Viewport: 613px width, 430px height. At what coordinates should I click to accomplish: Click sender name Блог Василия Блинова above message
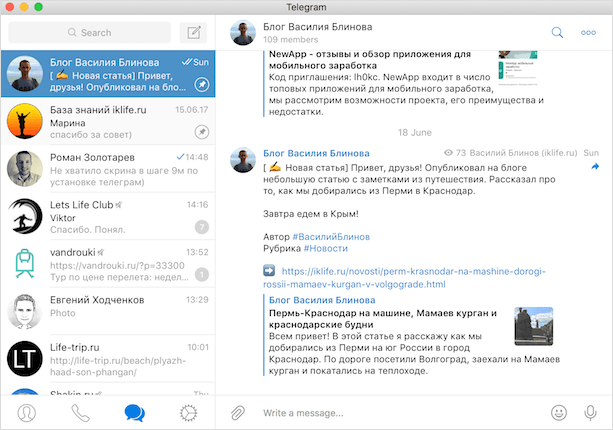click(316, 153)
